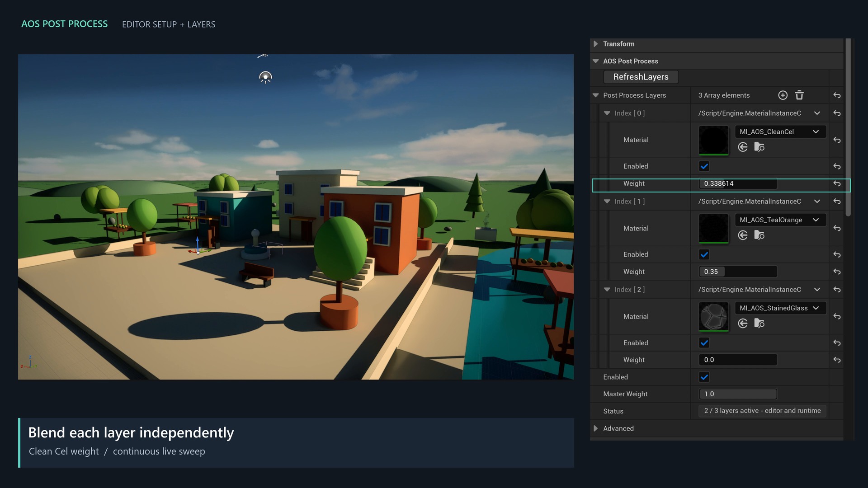Click the RefreshLayers button

tap(641, 77)
